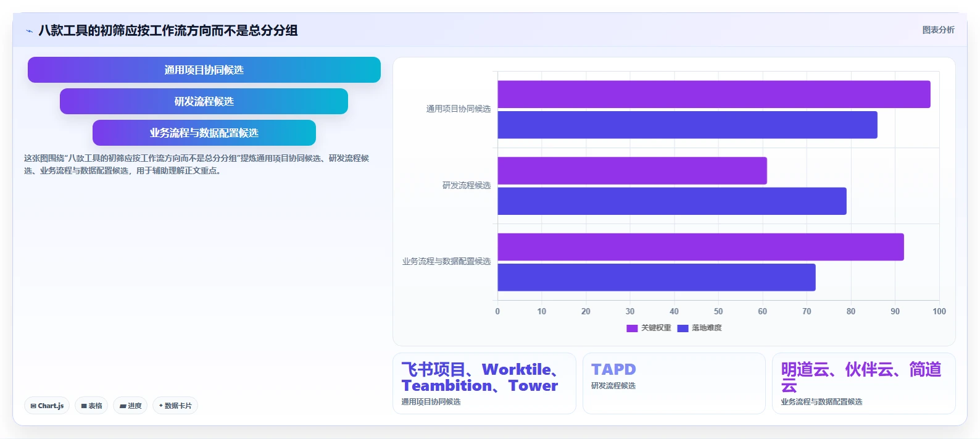Click the 数据卡片 tag chip
This screenshot has width=980, height=439.
coord(175,406)
